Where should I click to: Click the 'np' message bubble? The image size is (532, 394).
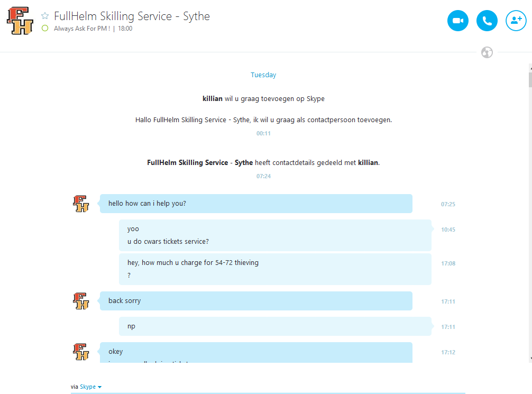click(x=275, y=326)
